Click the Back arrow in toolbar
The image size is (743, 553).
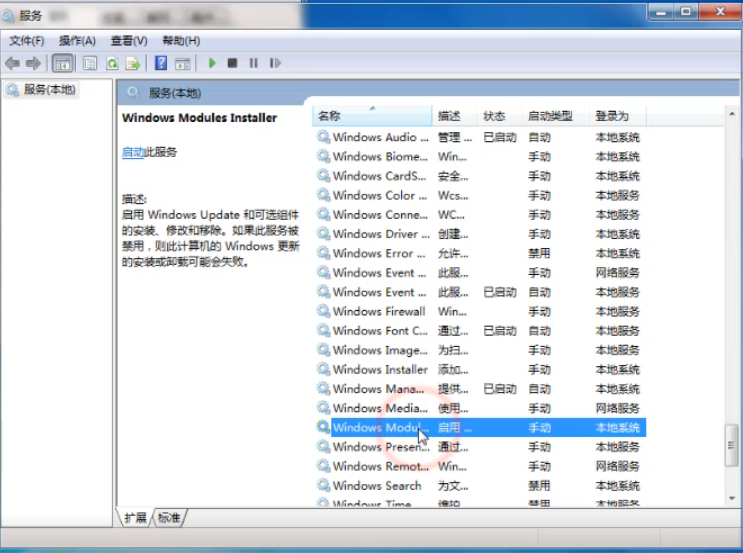point(13,63)
